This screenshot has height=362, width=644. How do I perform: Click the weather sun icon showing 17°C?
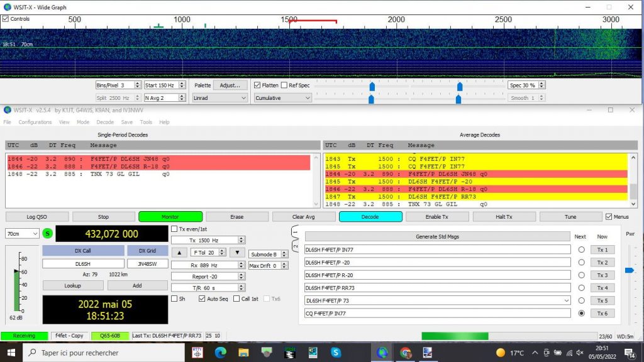pos(500,353)
